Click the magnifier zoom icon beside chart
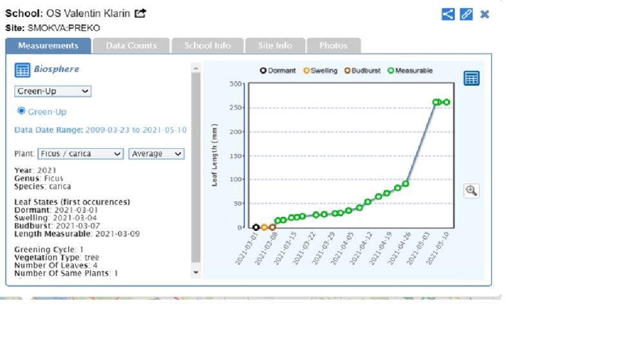This screenshot has width=644, height=363. [471, 190]
